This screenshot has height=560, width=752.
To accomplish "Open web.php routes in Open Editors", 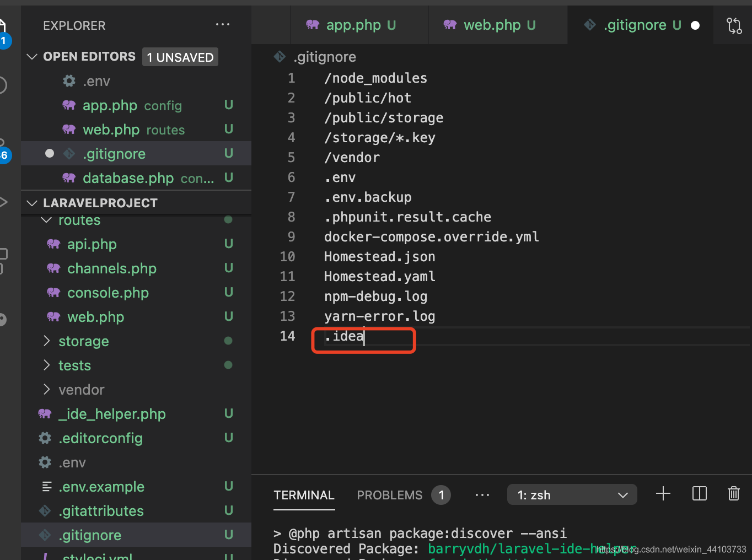I will click(x=136, y=130).
